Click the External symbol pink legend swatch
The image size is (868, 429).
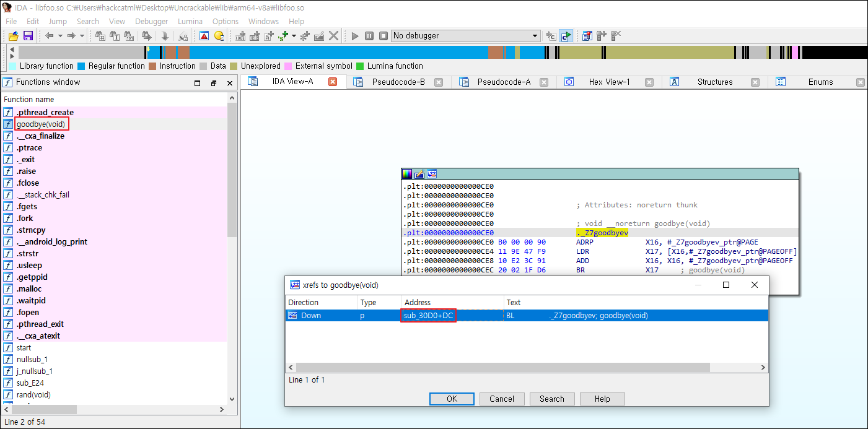[x=288, y=66]
